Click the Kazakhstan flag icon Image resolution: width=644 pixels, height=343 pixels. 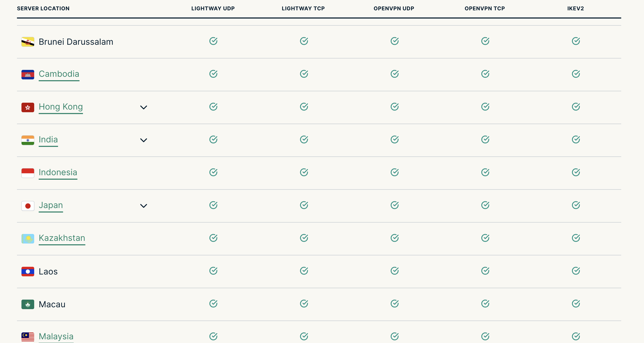pyautogui.click(x=28, y=239)
